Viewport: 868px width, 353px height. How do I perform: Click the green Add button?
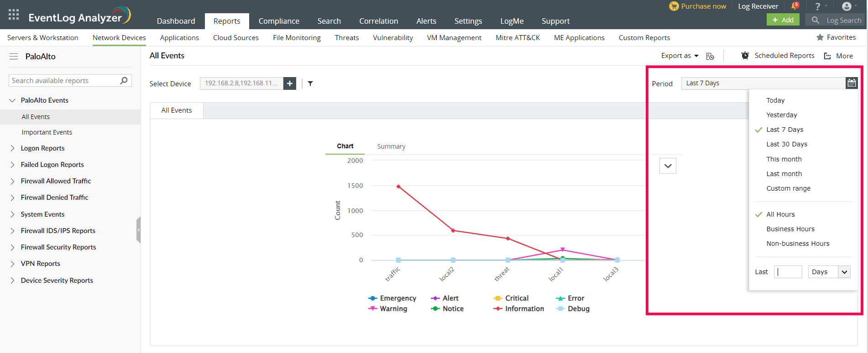pos(783,20)
